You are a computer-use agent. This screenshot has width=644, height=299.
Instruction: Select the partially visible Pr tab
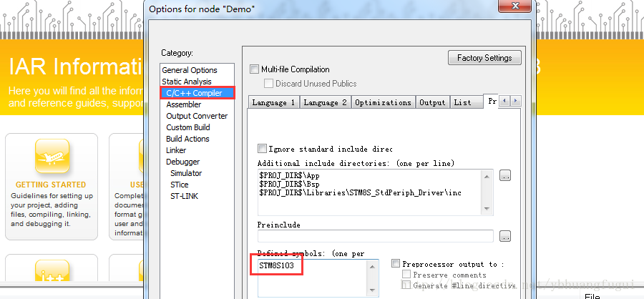[x=492, y=101]
